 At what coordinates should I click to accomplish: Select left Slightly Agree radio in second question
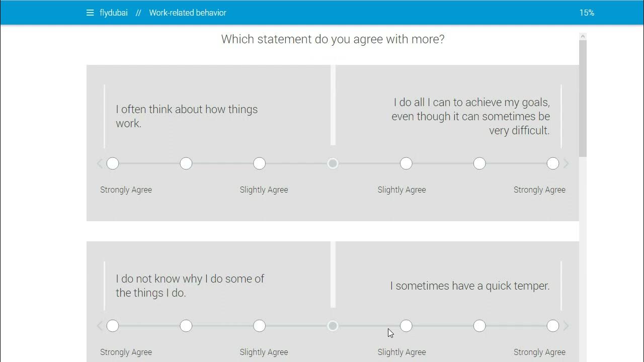(260, 326)
